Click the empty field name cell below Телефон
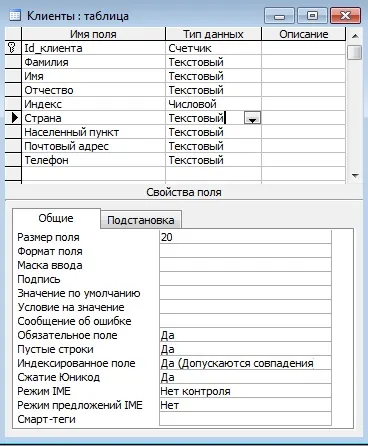 pos(93,174)
